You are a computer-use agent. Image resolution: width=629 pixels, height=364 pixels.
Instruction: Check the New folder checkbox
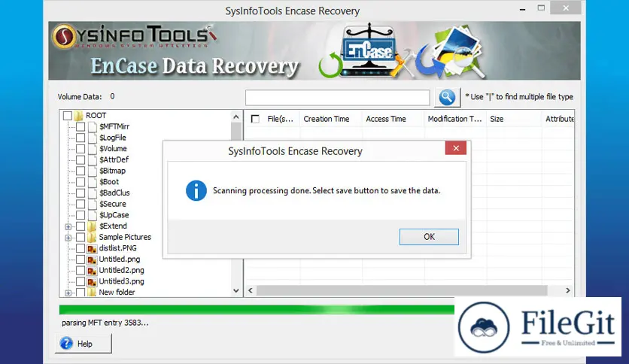coord(81,293)
